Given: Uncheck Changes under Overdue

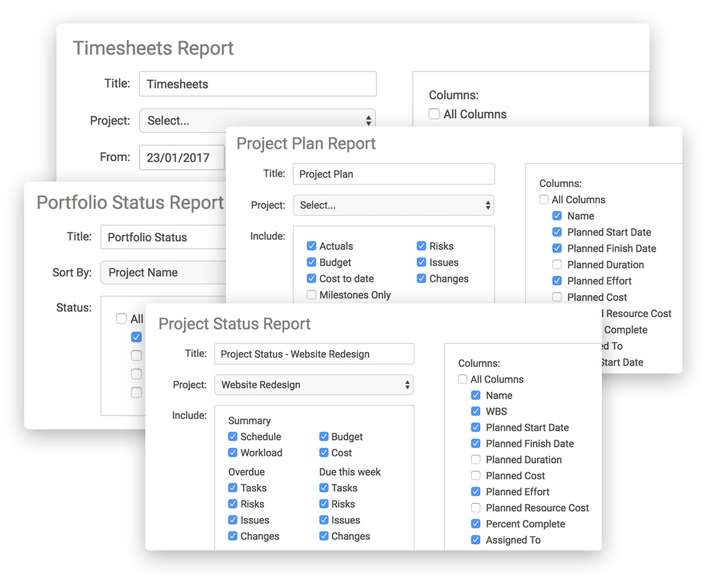Looking at the screenshot, I should coord(233,536).
